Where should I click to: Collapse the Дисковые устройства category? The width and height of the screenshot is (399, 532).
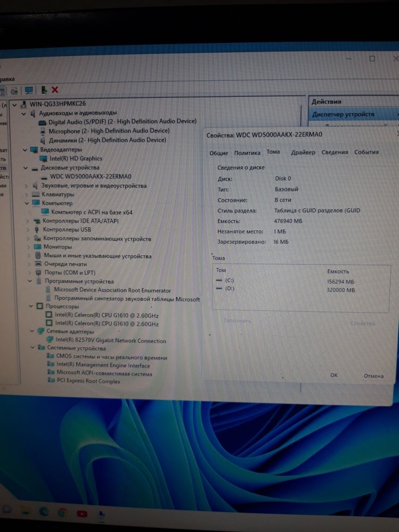(25, 168)
